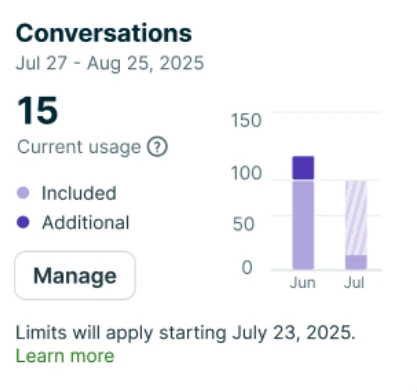Click the Current usage label text
The image size is (417, 392).
[x=79, y=147]
